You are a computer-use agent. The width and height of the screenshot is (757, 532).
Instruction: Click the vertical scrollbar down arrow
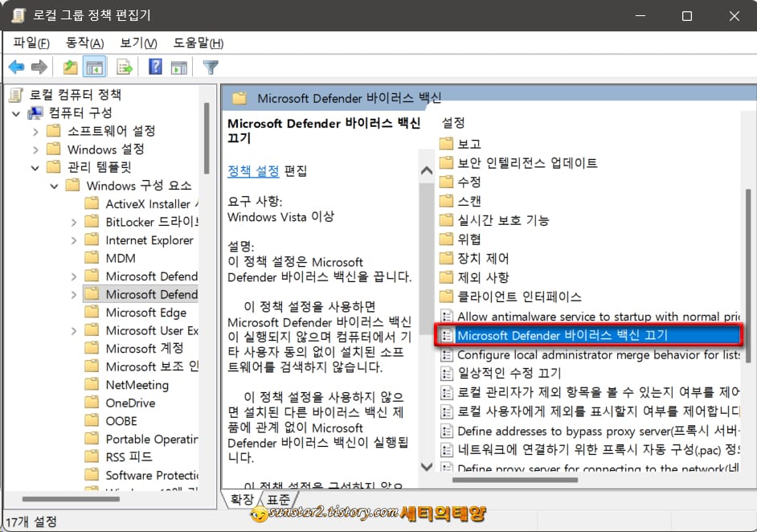(x=427, y=467)
